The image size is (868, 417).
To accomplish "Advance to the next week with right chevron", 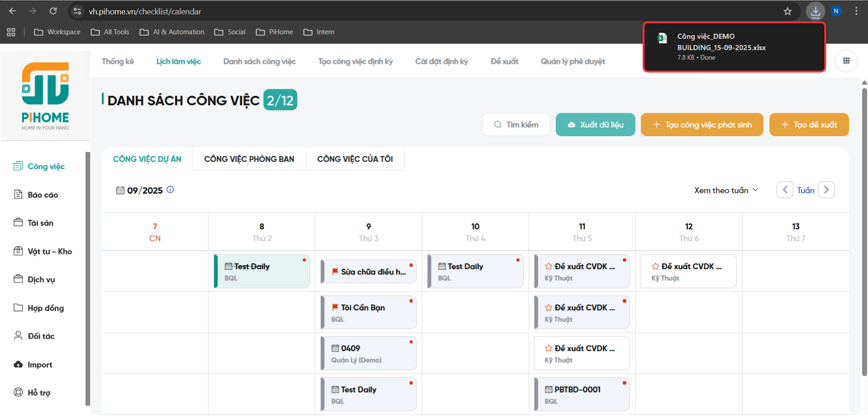I will 826,190.
